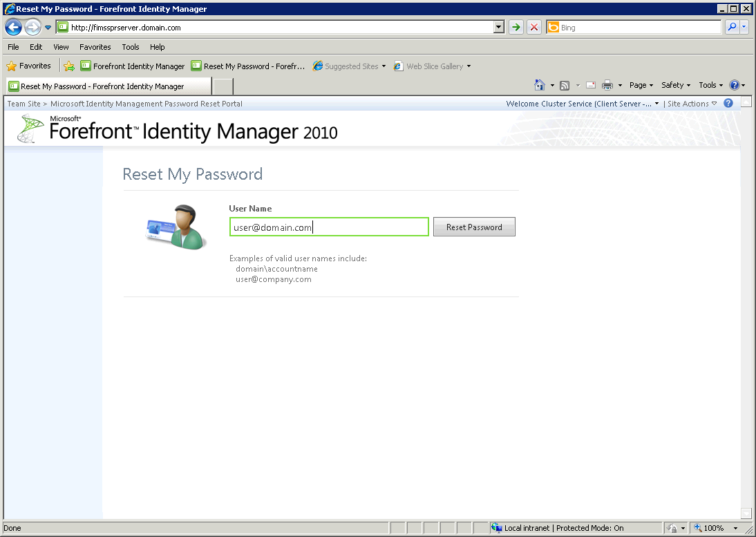Click the Team Site breadcrumb link
The height and width of the screenshot is (537, 756).
(x=23, y=104)
